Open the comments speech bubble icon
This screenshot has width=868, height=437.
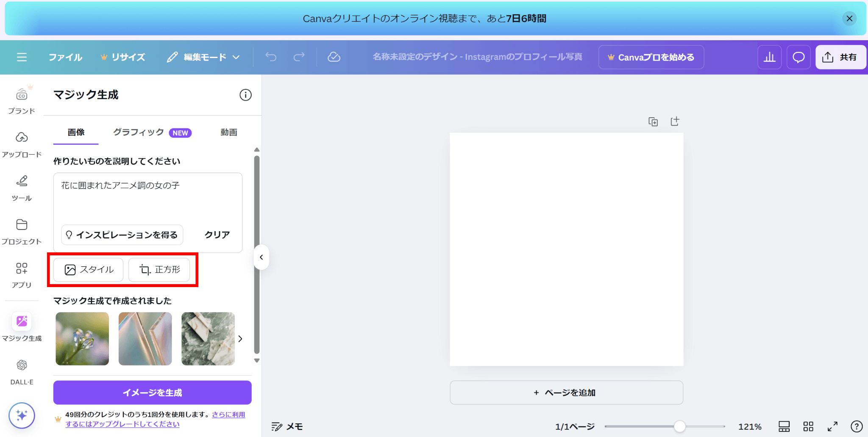click(798, 57)
